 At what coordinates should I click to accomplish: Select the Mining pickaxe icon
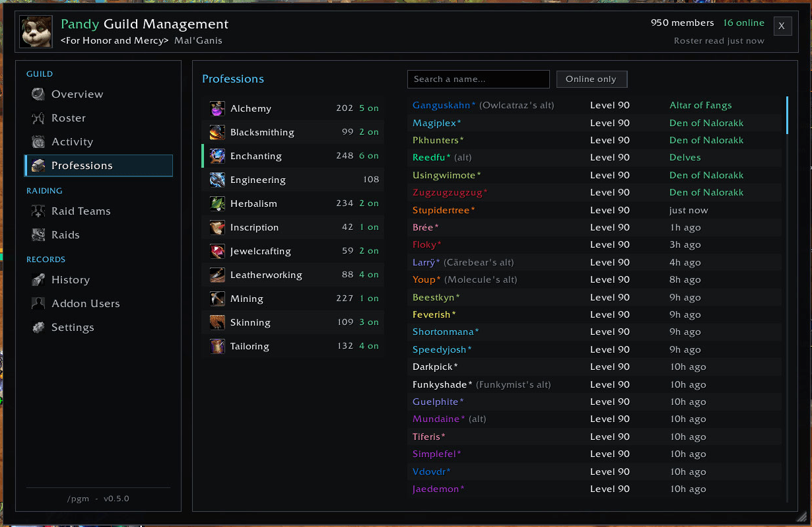pyautogui.click(x=217, y=299)
